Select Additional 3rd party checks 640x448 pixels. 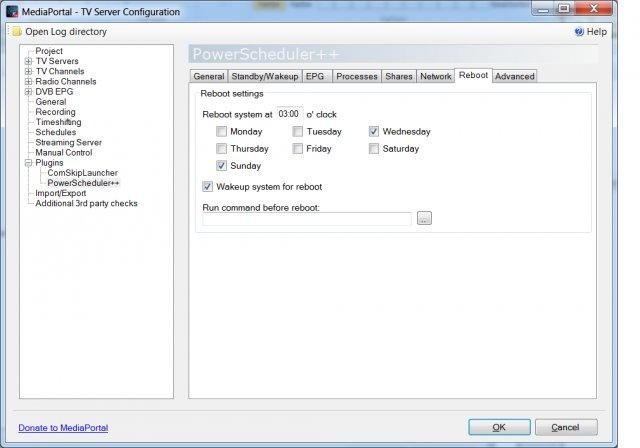86,203
